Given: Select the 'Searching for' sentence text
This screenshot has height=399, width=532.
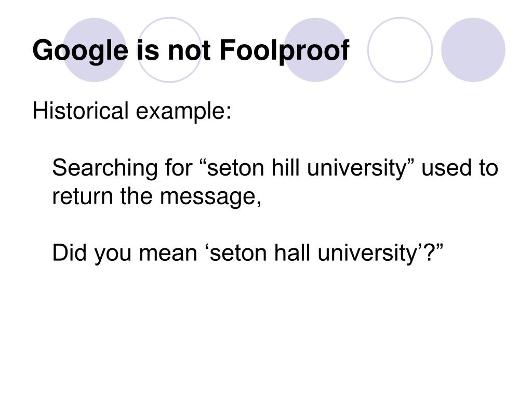Looking at the screenshot, I should point(275,182).
